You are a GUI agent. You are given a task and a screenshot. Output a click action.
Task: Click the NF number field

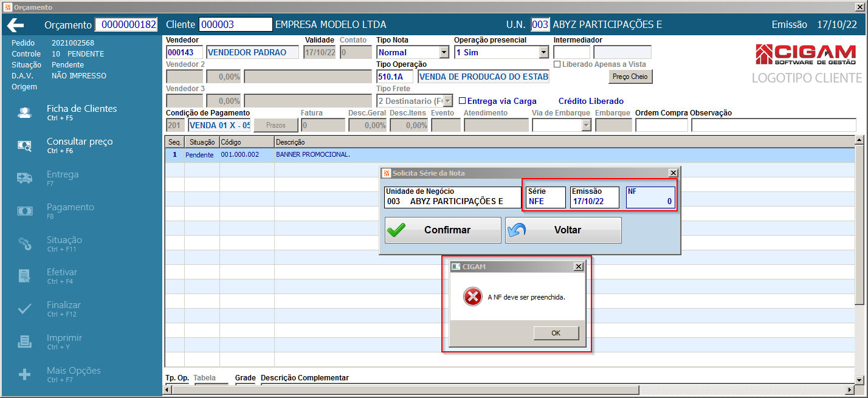pyautogui.click(x=650, y=197)
